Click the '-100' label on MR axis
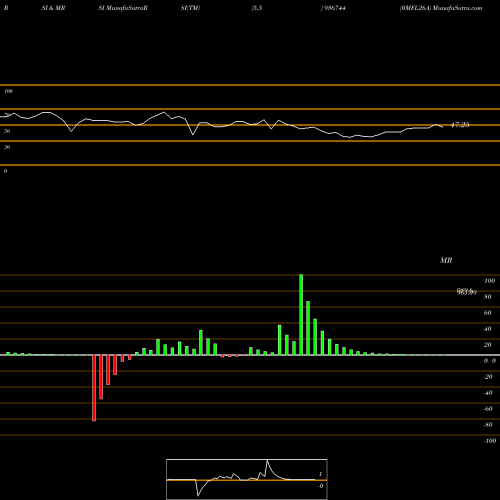This screenshot has width=500, height=500. pyautogui.click(x=490, y=441)
